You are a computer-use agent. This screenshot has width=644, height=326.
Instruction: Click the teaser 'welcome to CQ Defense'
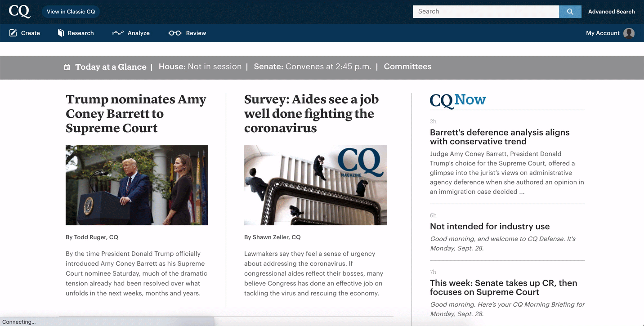tap(503, 243)
